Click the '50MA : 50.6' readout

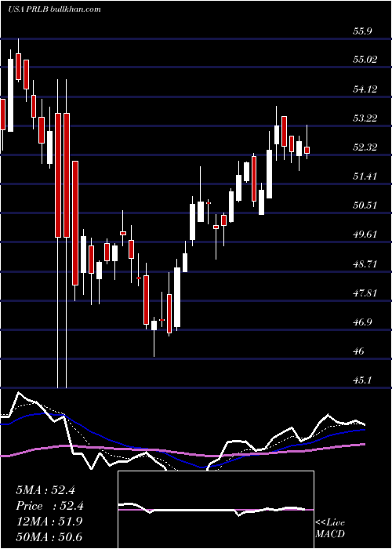coord(49,536)
